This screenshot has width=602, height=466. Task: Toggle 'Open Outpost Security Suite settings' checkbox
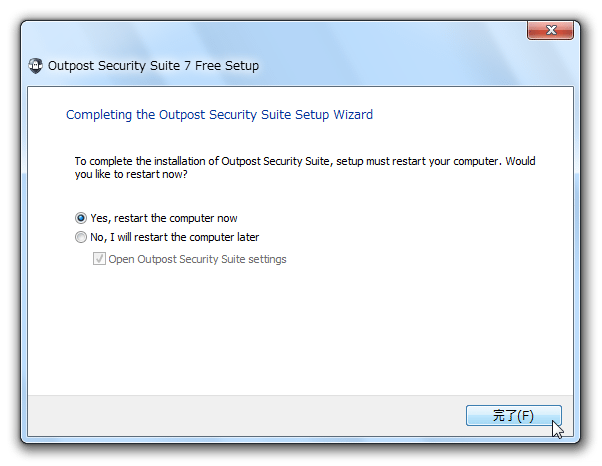tap(99, 259)
